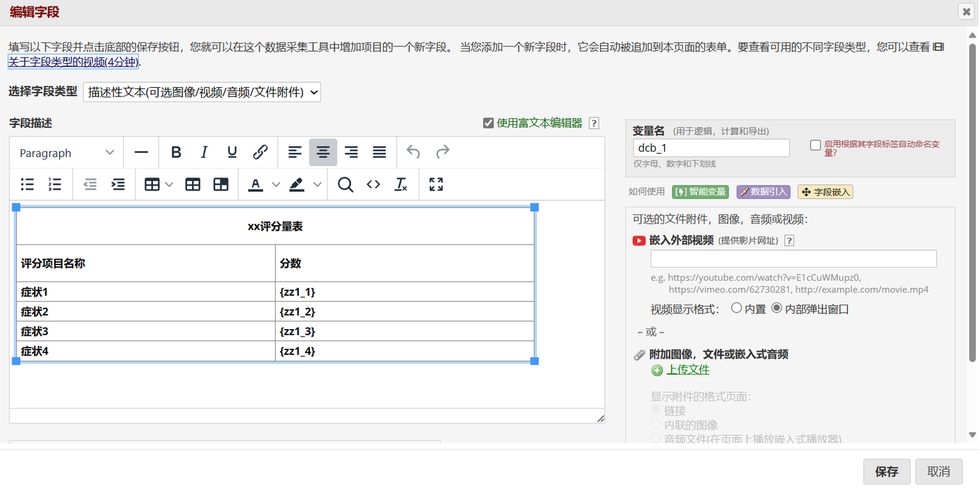Image resolution: width=980 pixels, height=497 pixels.
Task: Click the variable name input dcb_1
Action: coord(709,148)
